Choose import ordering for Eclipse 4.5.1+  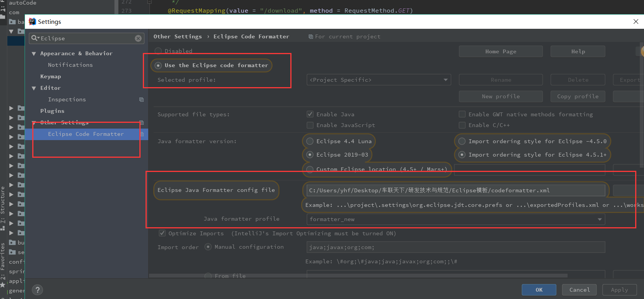[x=462, y=155]
